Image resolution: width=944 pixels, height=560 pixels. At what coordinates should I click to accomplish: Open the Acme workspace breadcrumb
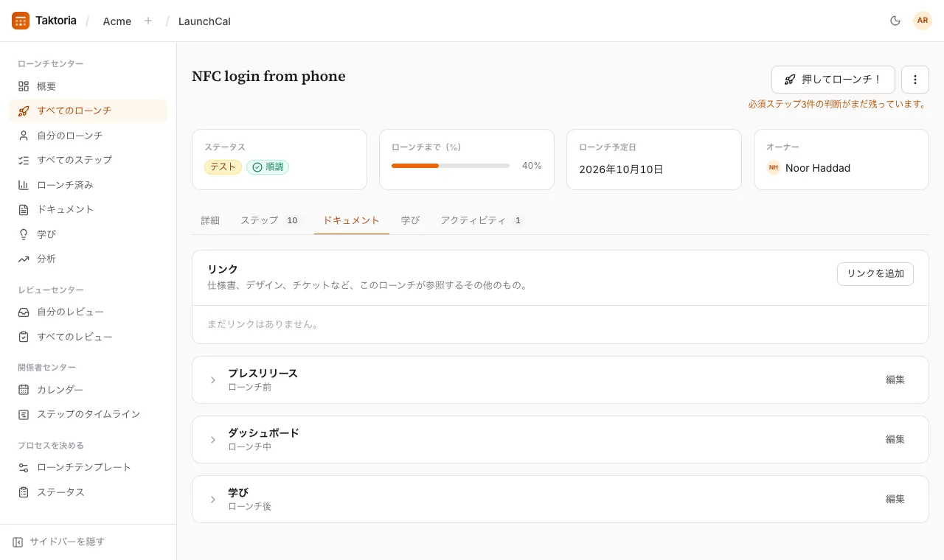(117, 21)
